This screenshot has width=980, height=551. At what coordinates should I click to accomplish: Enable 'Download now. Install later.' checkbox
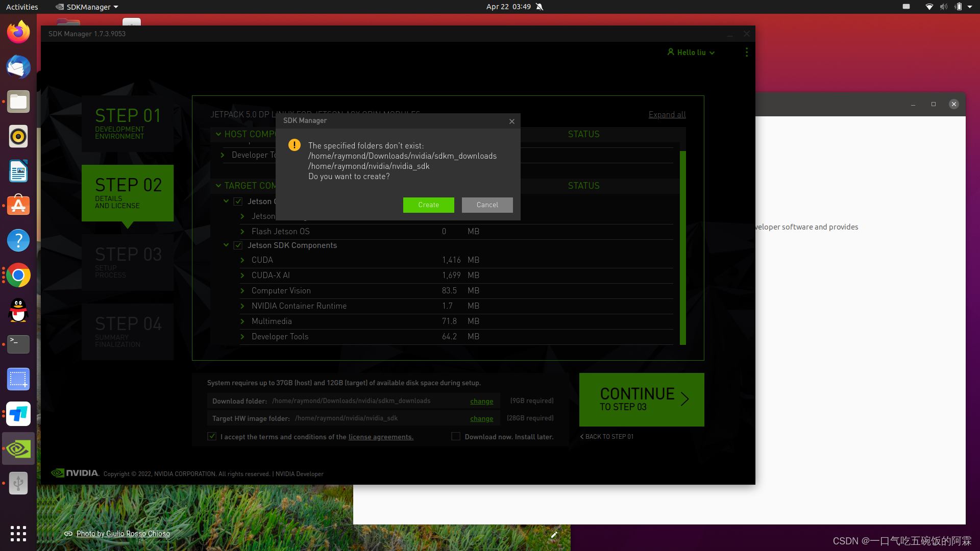456,436
